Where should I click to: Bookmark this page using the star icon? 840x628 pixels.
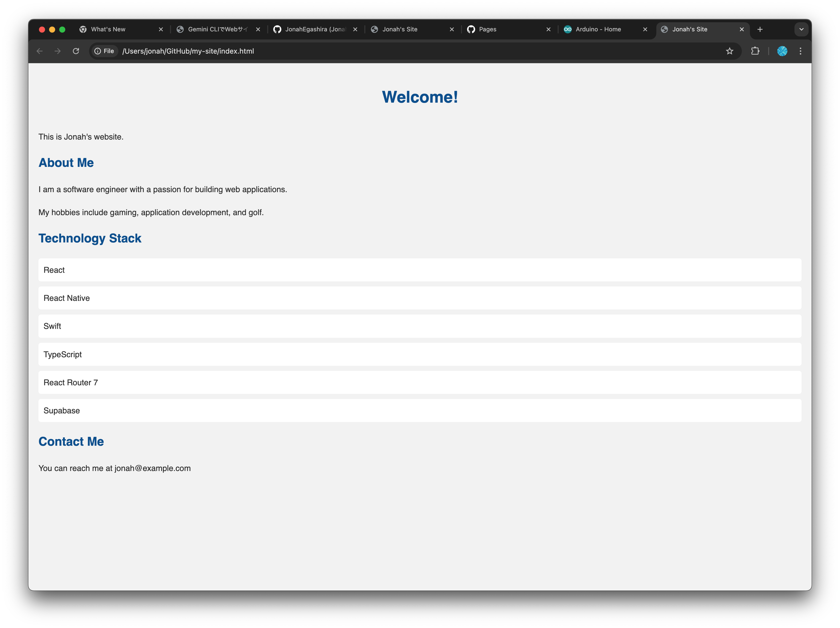[730, 51]
